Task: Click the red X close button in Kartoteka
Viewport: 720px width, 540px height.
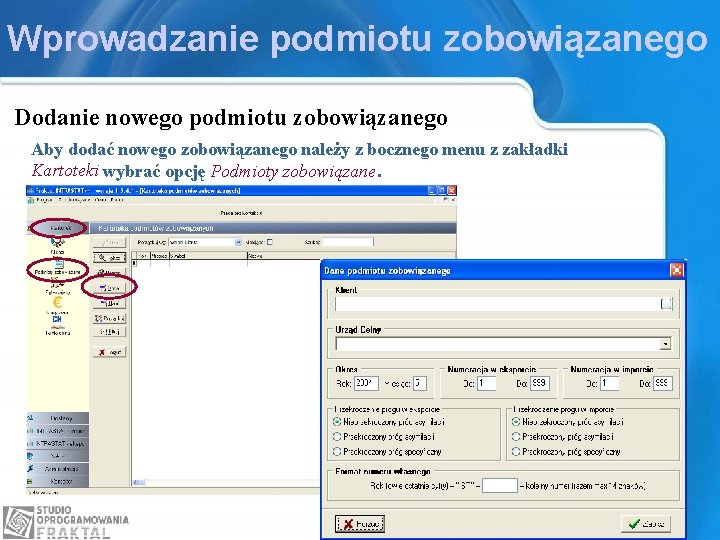Action: (x=110, y=352)
